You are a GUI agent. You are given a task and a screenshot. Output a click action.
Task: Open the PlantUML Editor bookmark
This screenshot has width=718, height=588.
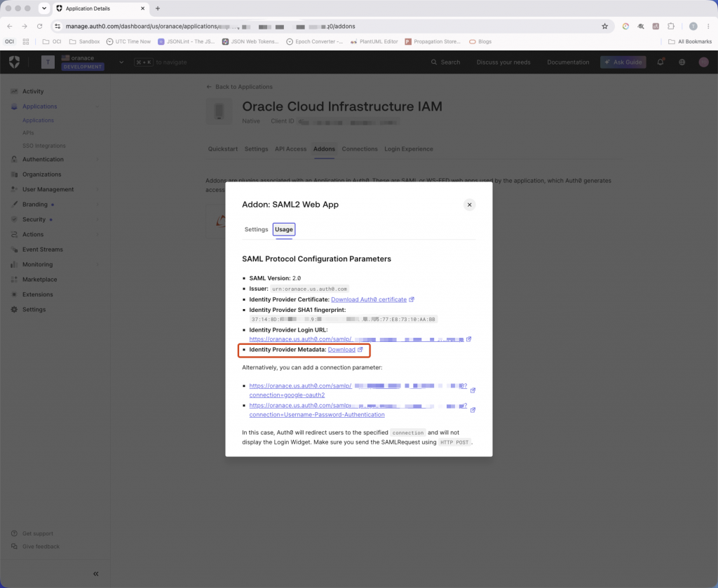click(374, 41)
